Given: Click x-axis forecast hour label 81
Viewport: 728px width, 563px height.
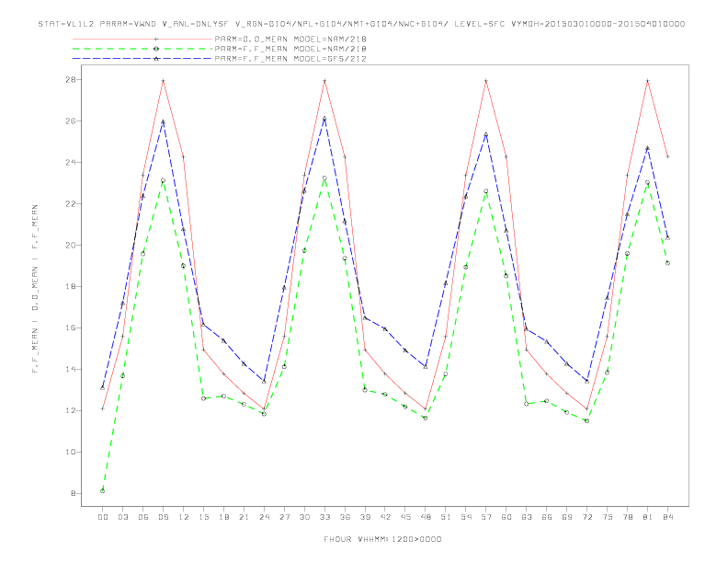Looking at the screenshot, I should click(648, 517).
